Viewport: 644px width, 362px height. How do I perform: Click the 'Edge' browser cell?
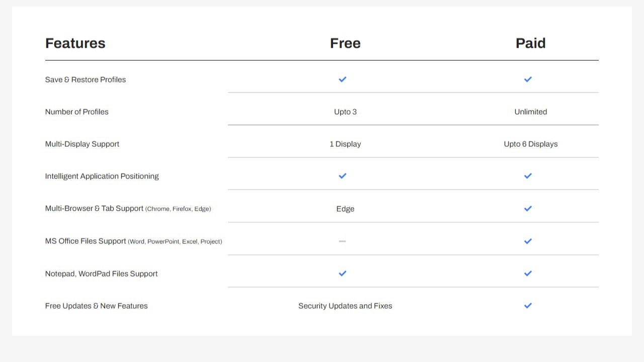(x=345, y=209)
